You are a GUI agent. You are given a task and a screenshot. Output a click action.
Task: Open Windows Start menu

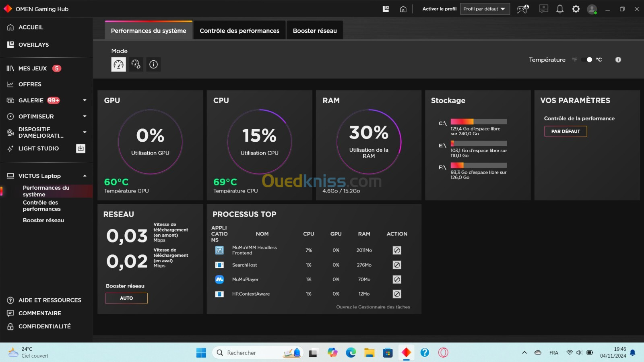[201, 353]
